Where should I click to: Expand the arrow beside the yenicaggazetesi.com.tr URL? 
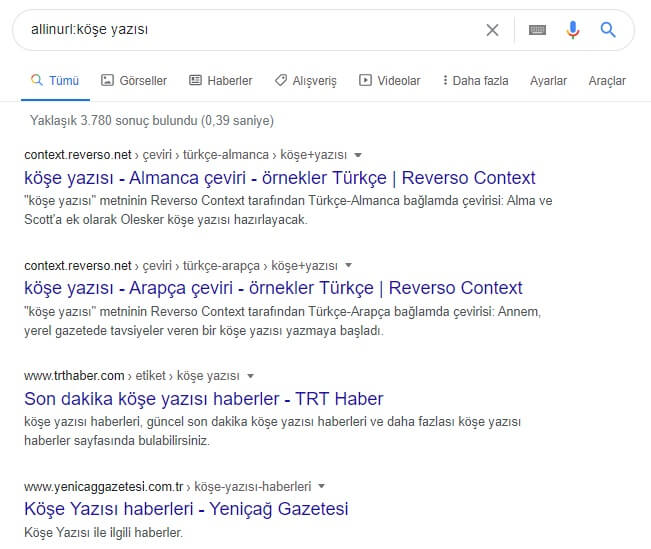321,487
